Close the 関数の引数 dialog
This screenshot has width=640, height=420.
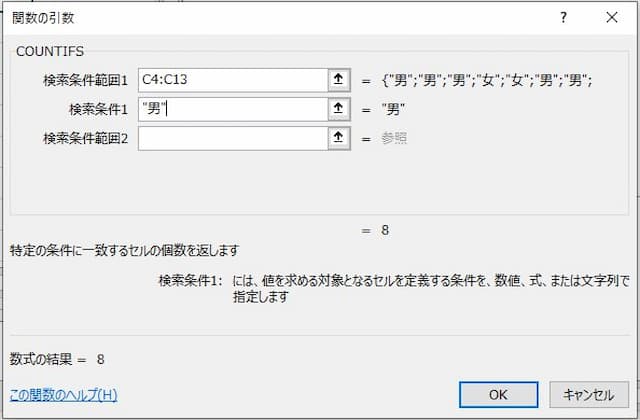pos(611,18)
